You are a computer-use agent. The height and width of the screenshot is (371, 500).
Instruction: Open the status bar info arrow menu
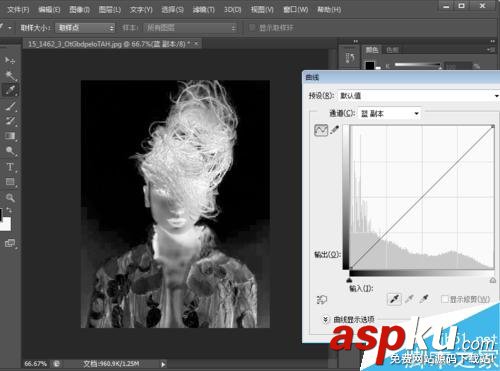(x=163, y=364)
